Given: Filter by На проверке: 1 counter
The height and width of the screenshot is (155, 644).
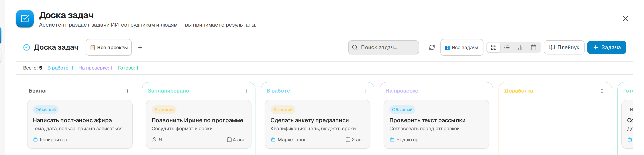Looking at the screenshot, I should [x=96, y=68].
